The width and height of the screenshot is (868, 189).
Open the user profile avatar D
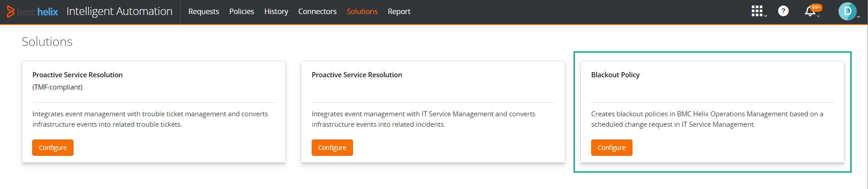tap(847, 11)
